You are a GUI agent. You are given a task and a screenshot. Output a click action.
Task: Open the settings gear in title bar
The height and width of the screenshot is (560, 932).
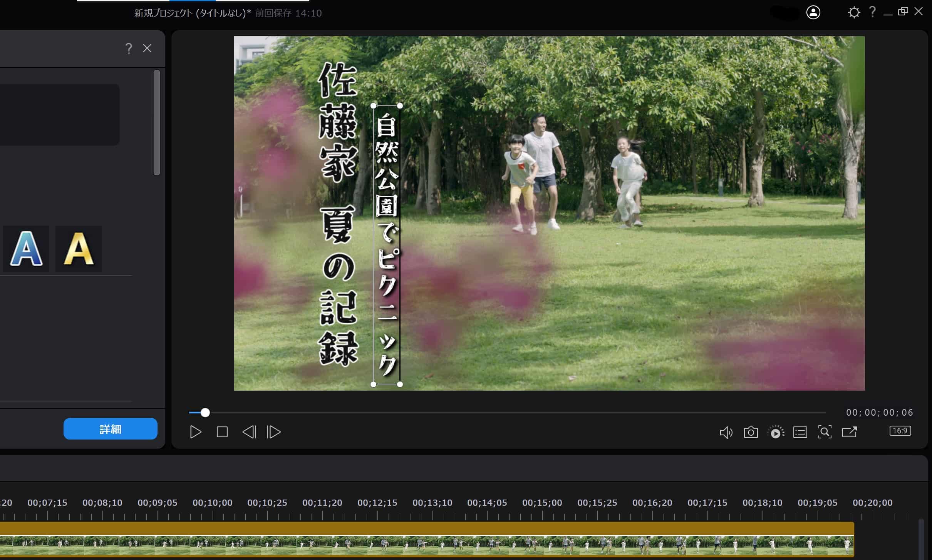[x=853, y=13]
